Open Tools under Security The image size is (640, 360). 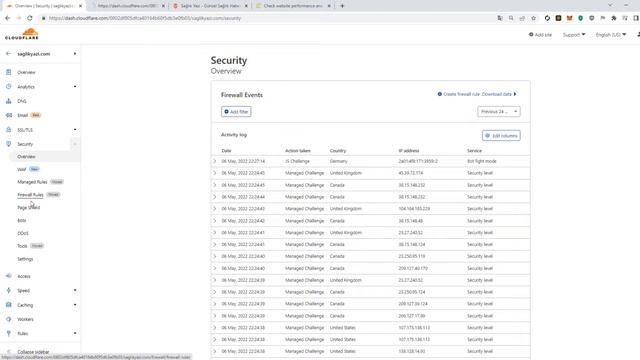click(x=22, y=246)
